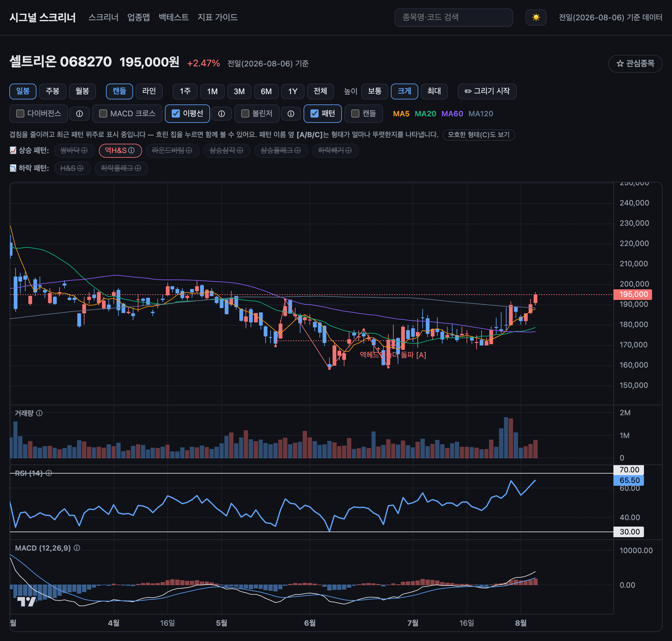Show the 하락쐐기 pattern chip

point(335,151)
